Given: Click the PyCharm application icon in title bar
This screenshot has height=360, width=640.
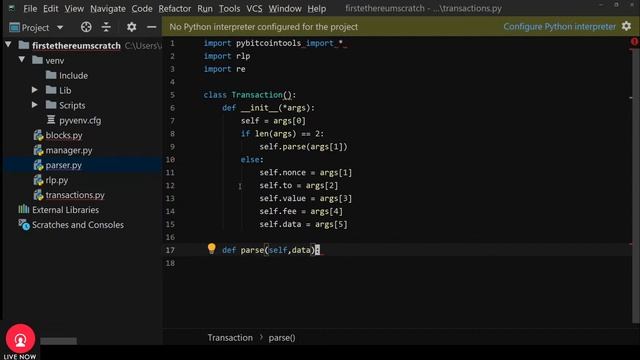Looking at the screenshot, I should click(11, 8).
